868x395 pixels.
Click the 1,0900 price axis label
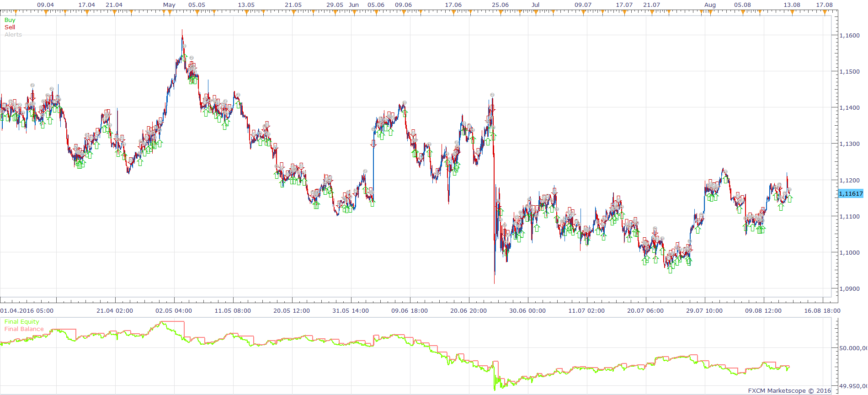[850, 289]
